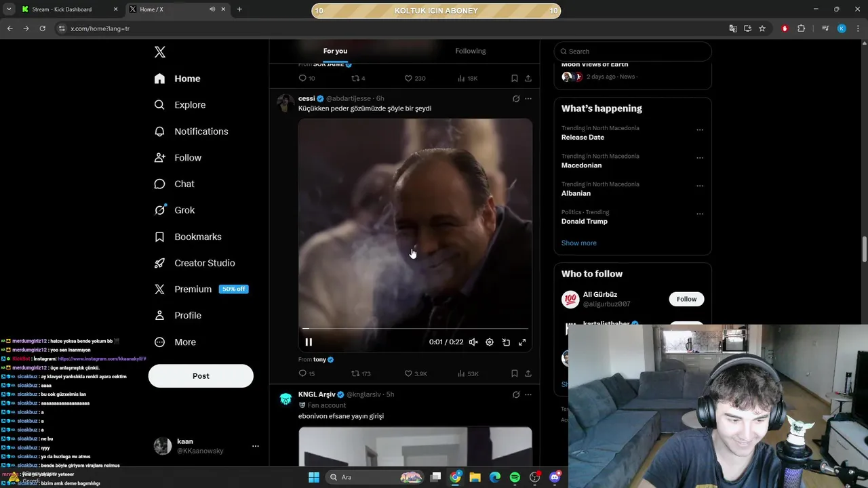Pause the playing video
Screen dimensions: 868x488
click(309, 342)
